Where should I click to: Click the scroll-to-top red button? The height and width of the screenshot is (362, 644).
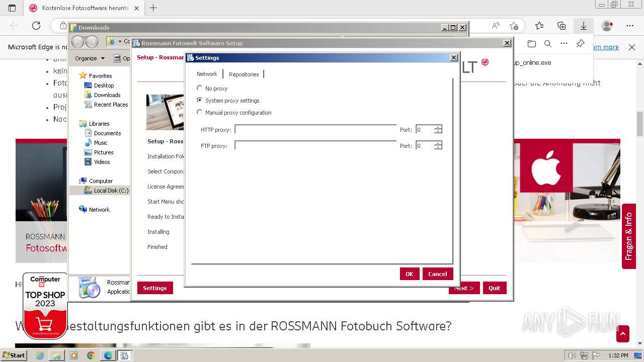pyautogui.click(x=623, y=334)
